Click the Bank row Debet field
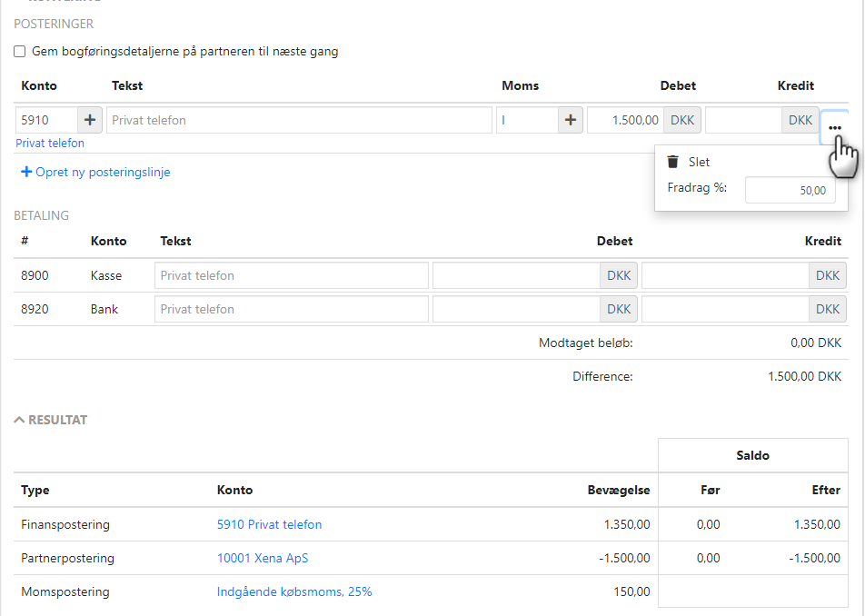The width and height of the screenshot is (865, 616). [x=516, y=309]
